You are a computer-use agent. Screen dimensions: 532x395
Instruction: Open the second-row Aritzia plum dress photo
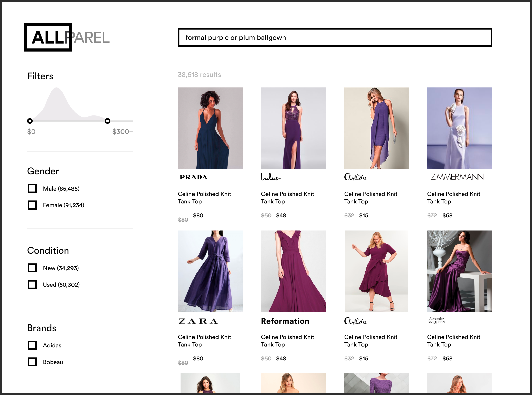coord(376,271)
